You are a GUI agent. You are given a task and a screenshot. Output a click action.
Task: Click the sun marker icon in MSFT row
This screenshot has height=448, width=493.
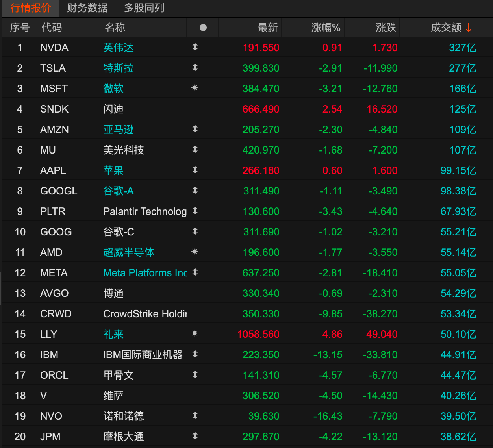(x=195, y=88)
